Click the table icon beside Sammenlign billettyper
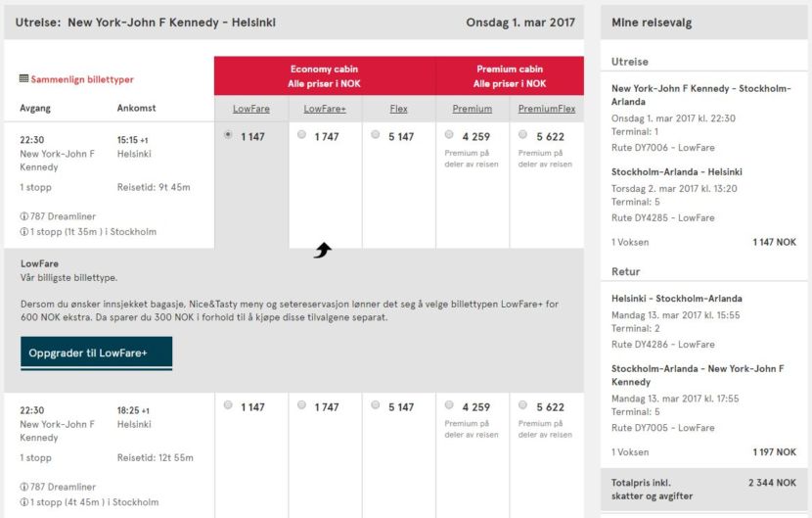The image size is (812, 518). (x=24, y=79)
